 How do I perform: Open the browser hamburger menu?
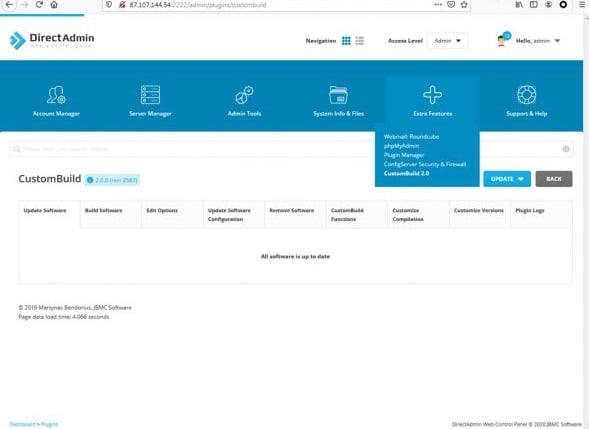click(x=582, y=5)
